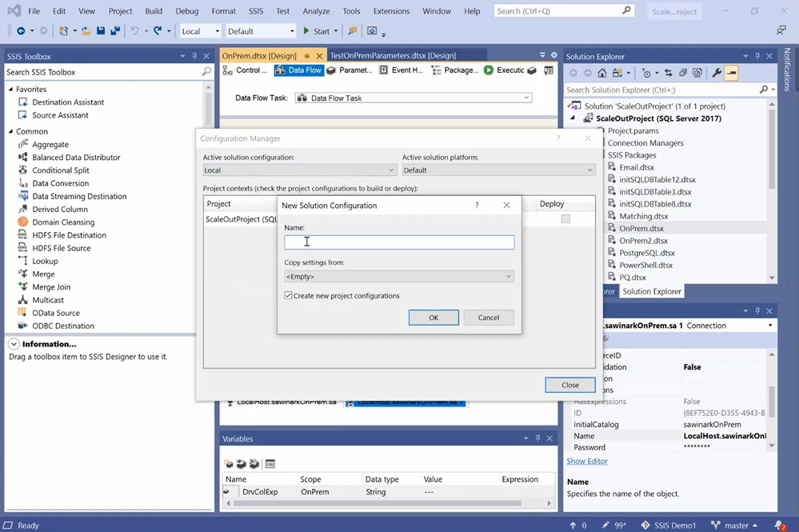Click the Solution Explorer Home icon
Viewport: 799px width, 532px height.
[601, 73]
